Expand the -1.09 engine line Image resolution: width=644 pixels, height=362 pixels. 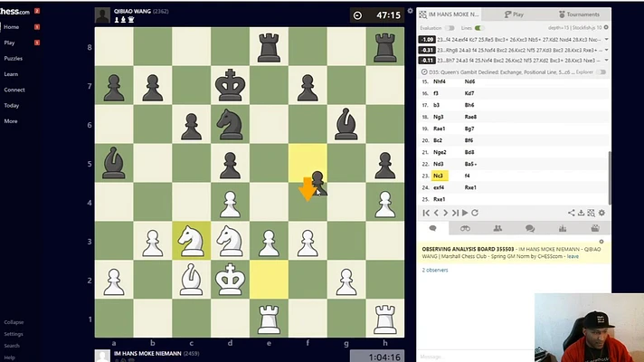pyautogui.click(x=607, y=40)
